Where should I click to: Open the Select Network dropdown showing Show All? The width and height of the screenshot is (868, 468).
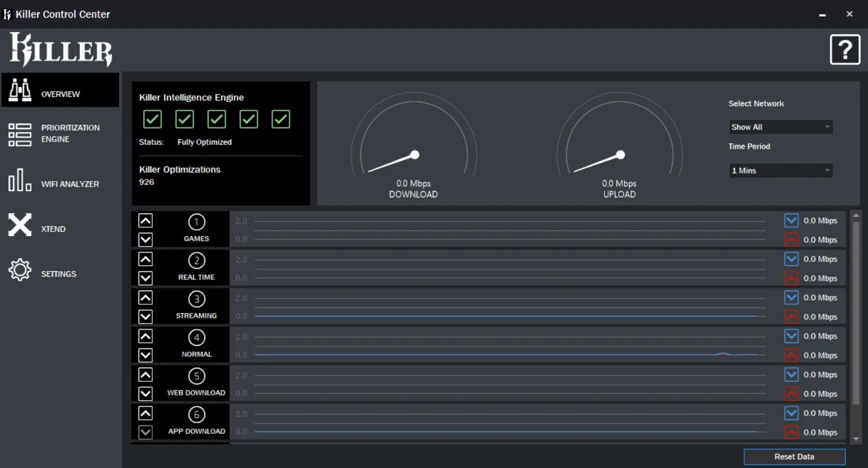point(781,127)
